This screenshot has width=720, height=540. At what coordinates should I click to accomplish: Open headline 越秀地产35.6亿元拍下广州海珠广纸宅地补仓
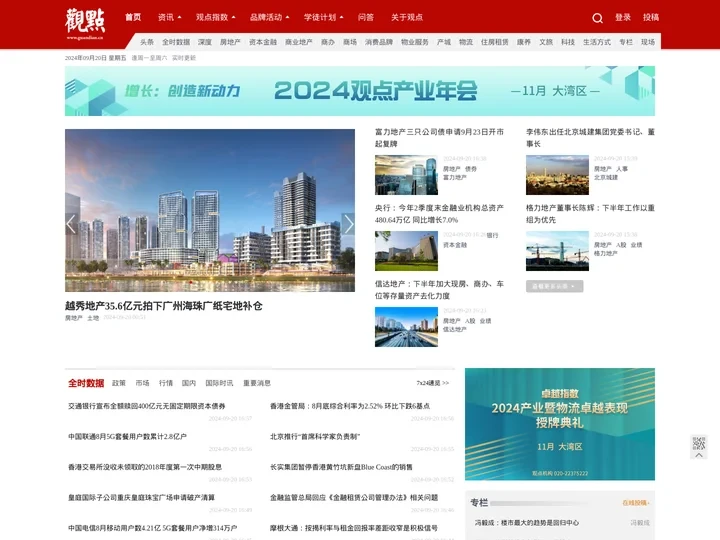coord(163,306)
